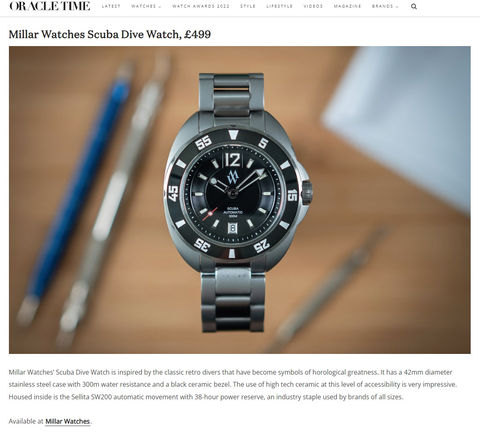Click the date window on the watch face
The width and height of the screenshot is (480, 432).
point(232,228)
